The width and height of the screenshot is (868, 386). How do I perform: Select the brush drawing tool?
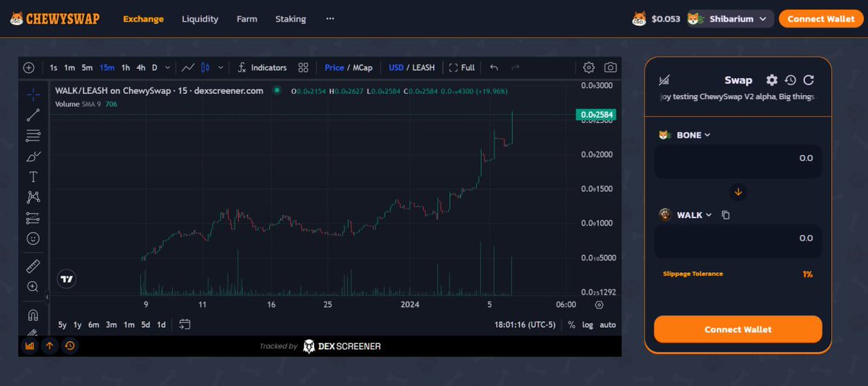point(33,156)
